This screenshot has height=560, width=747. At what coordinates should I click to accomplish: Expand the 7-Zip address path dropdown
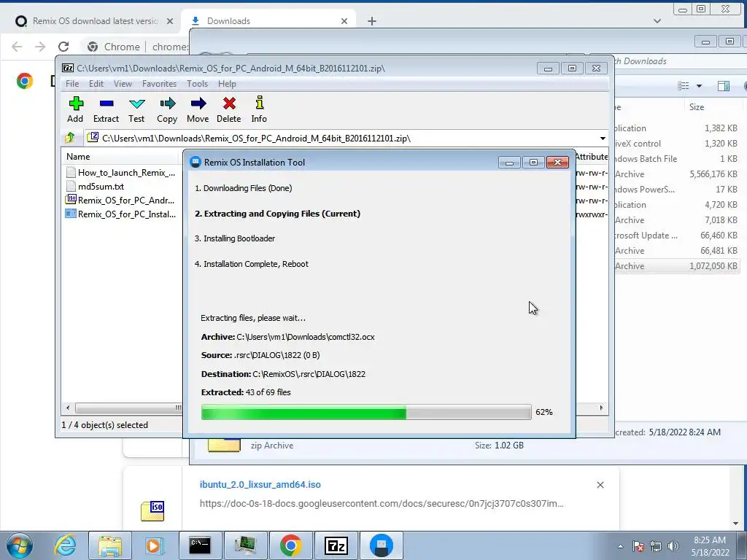point(603,139)
